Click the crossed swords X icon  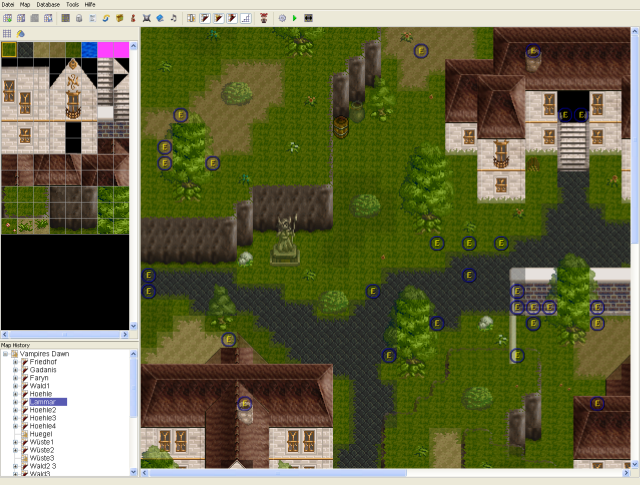tap(147, 18)
